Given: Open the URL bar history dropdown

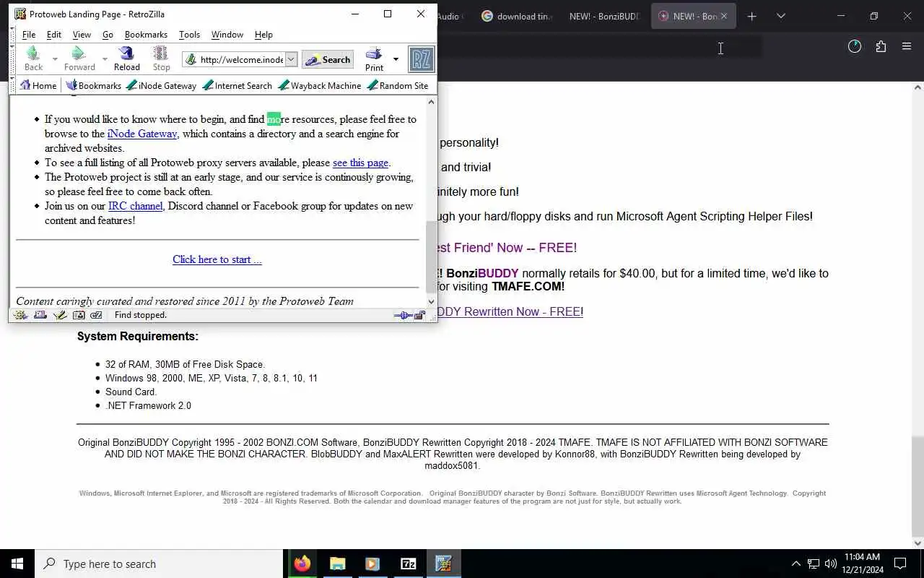Looking at the screenshot, I should pos(291,60).
